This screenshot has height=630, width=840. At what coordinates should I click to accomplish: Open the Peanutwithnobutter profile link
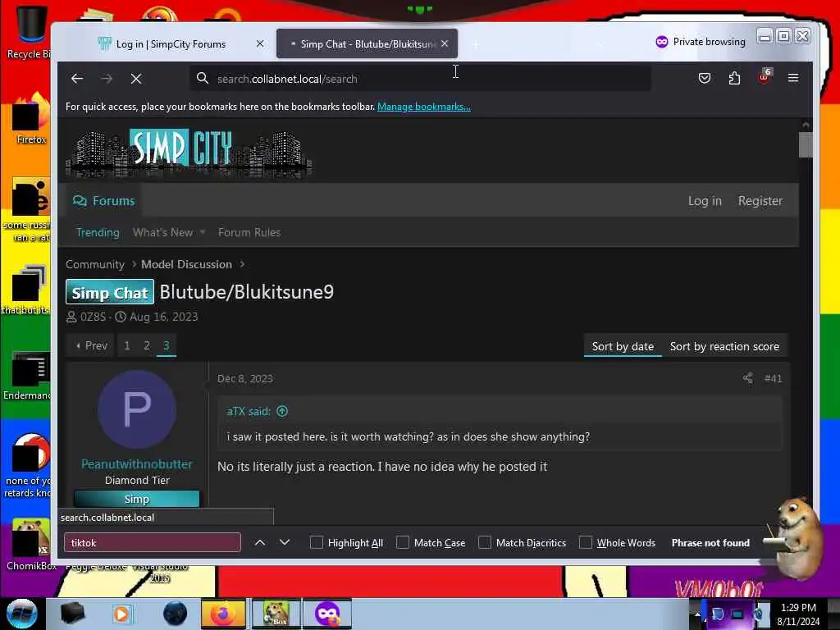(x=137, y=464)
